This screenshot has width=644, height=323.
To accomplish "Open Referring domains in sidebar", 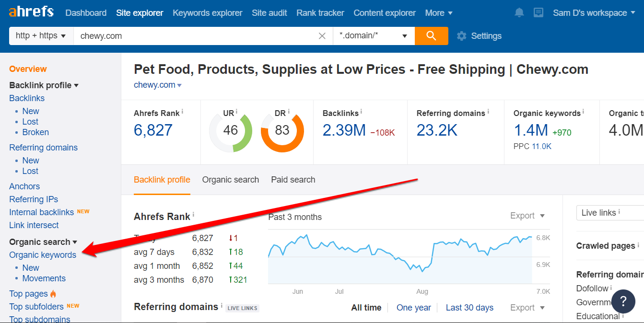I will pyautogui.click(x=43, y=148).
